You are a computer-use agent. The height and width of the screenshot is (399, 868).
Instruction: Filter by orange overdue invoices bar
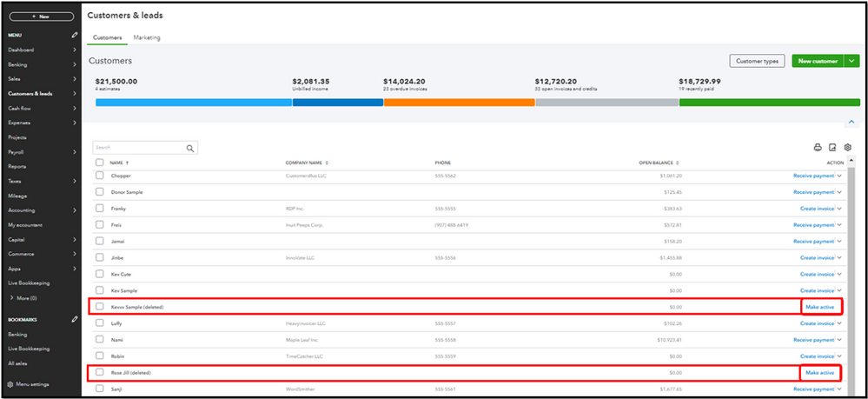click(459, 103)
